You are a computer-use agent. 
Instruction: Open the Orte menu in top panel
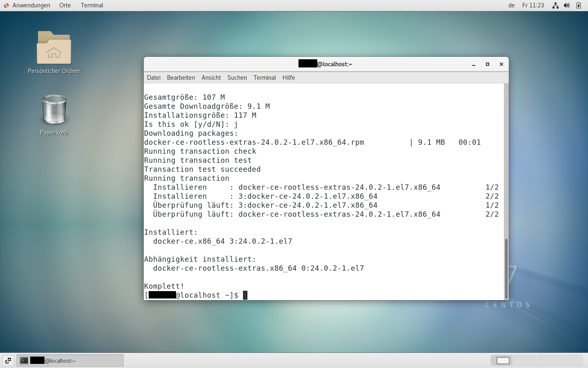tap(65, 5)
